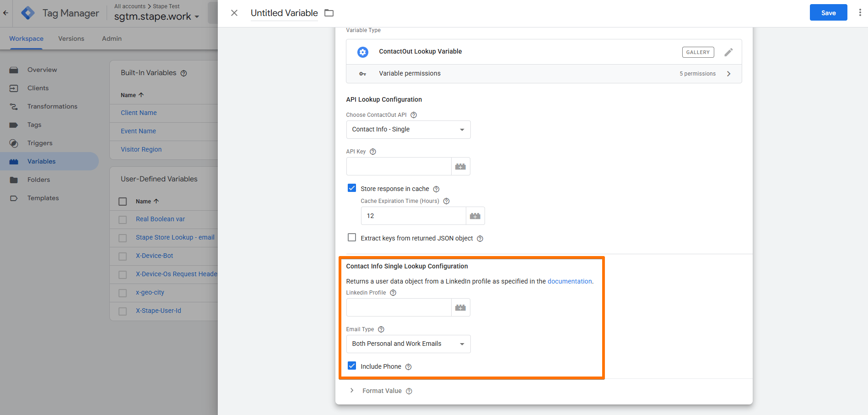The width and height of the screenshot is (868, 415).
Task: Open help icon next to Format Value
Action: pyautogui.click(x=409, y=391)
